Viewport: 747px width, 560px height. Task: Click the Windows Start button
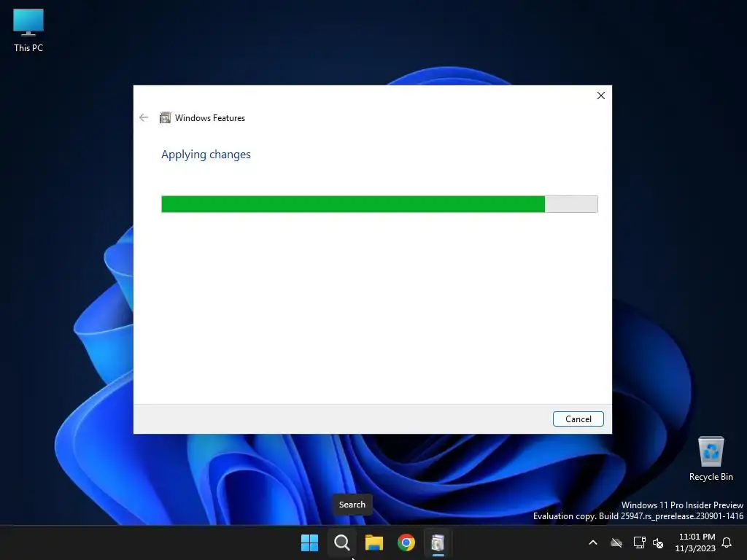pos(309,542)
